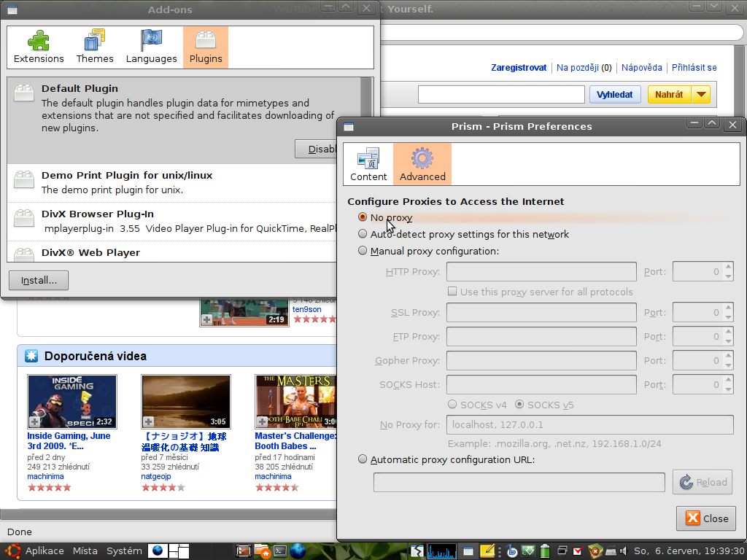The height and width of the screenshot is (560, 747).
Task: Open the Languages section in Add-ons
Action: tap(152, 47)
